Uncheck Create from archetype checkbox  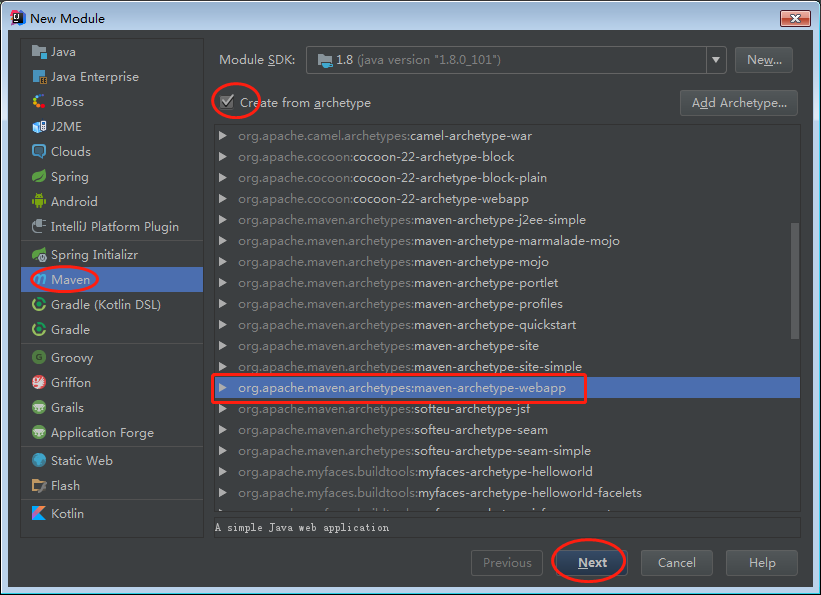[227, 103]
